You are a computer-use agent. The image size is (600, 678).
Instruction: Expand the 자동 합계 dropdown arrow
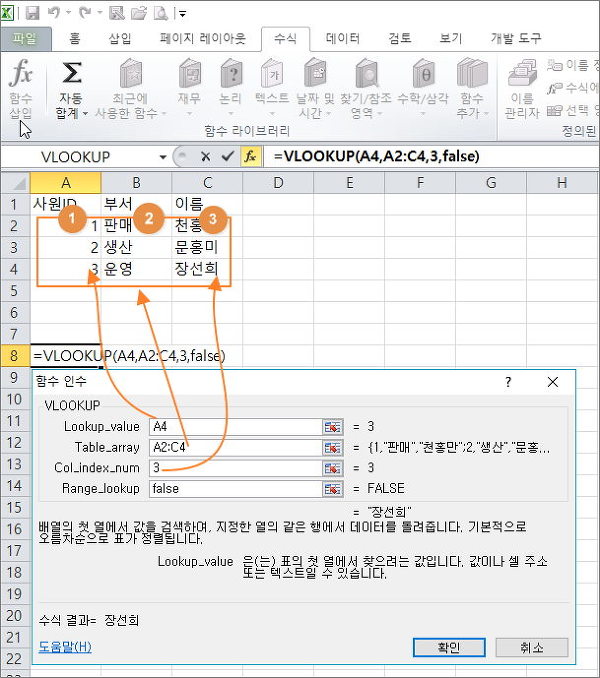(85, 114)
